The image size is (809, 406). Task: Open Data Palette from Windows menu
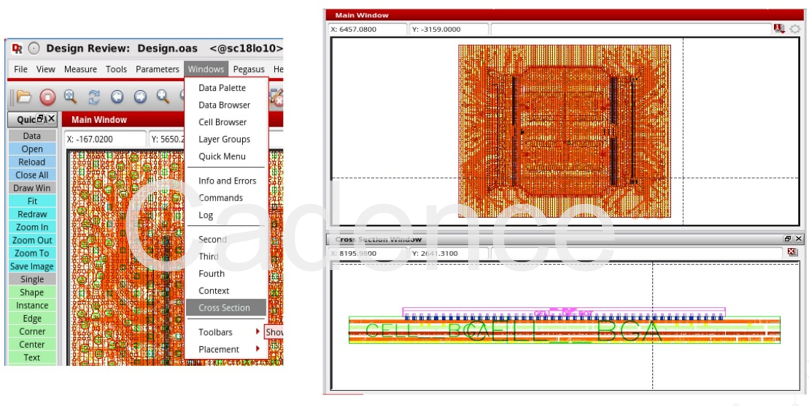click(x=222, y=88)
